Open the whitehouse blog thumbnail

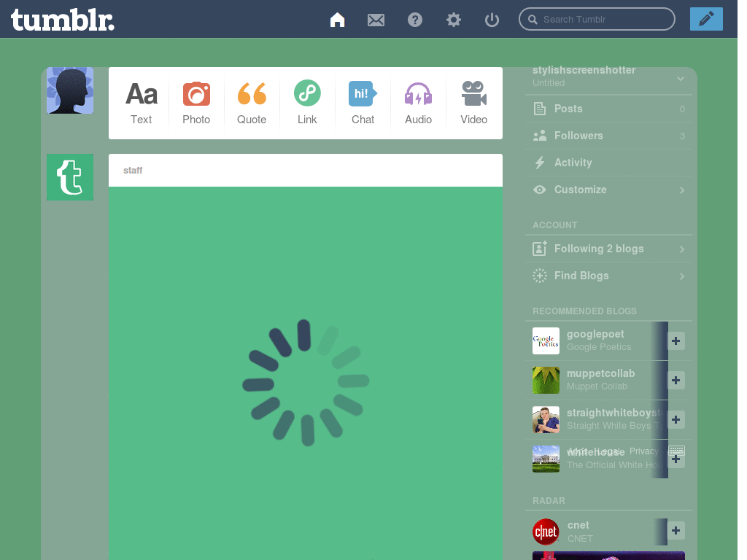546,459
